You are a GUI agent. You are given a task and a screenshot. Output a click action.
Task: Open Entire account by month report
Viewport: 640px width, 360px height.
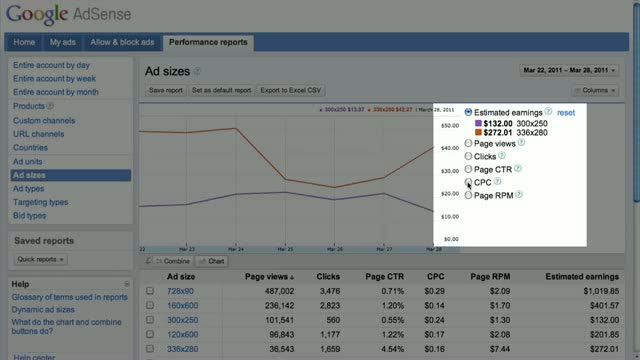(x=56, y=92)
